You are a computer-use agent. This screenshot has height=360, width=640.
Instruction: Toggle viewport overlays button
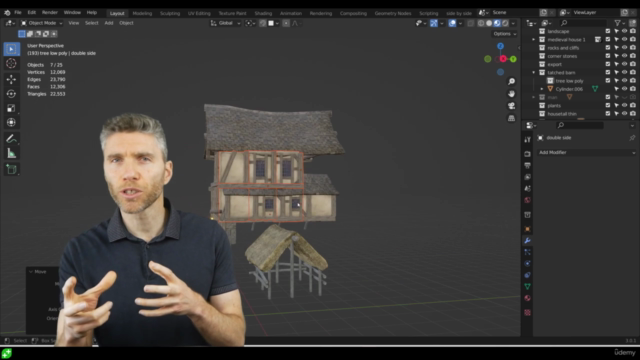(452, 23)
